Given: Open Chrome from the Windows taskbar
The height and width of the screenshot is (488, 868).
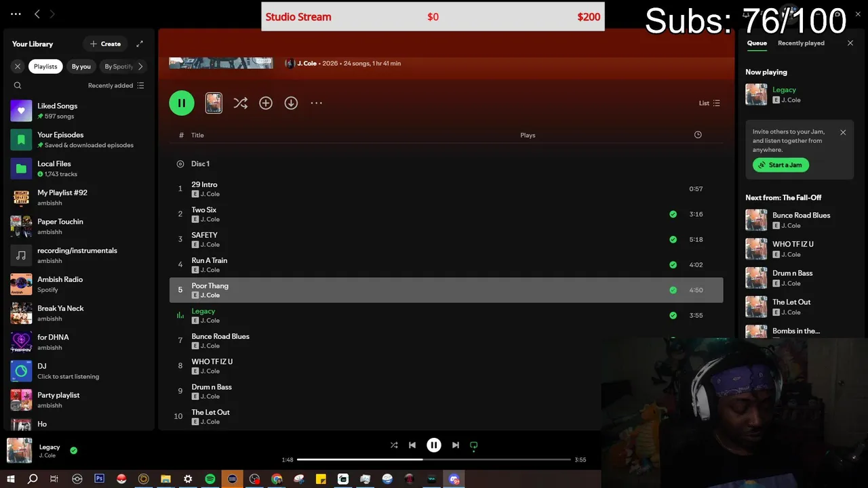Looking at the screenshot, I should coord(277,479).
